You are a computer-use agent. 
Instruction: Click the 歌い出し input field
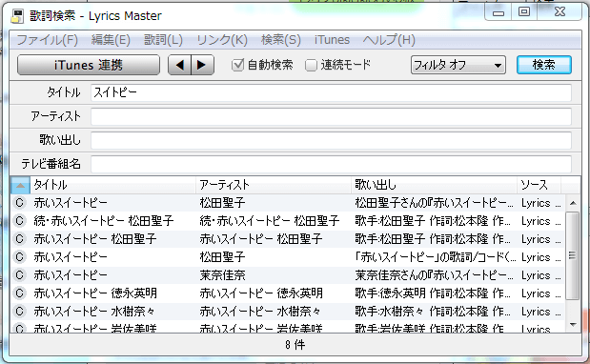click(x=331, y=140)
